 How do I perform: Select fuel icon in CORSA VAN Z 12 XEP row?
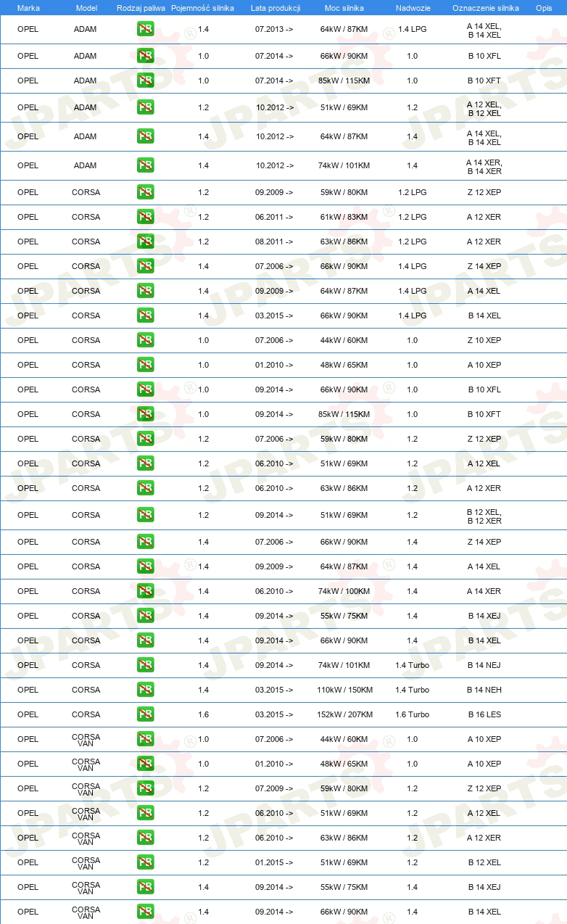click(x=145, y=788)
